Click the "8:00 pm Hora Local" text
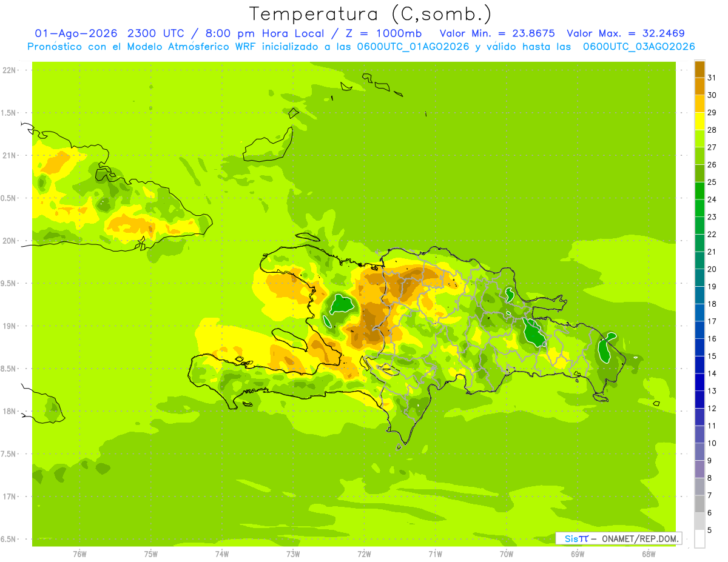 pos(265,33)
